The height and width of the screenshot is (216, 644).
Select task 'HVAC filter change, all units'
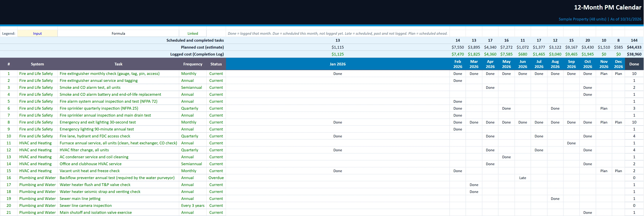pyautogui.click(x=84, y=150)
